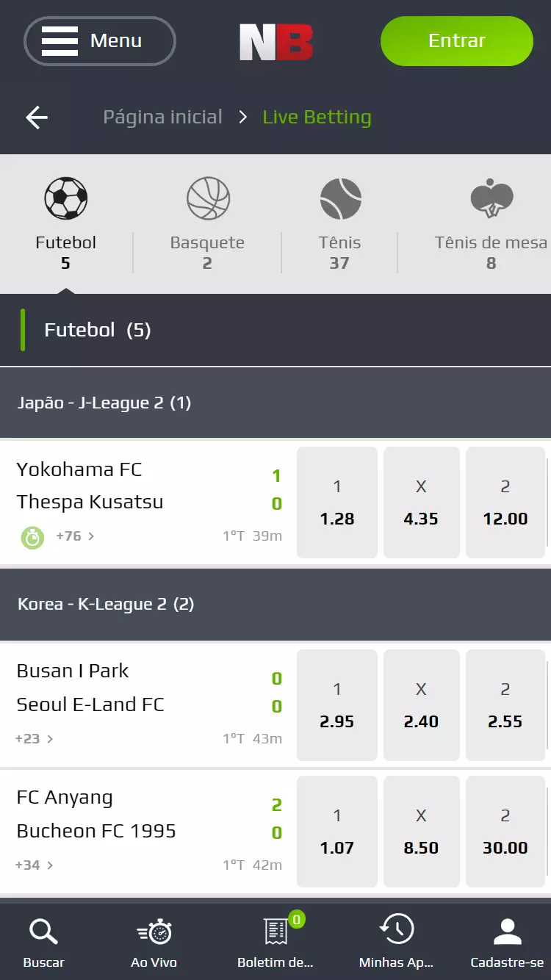The height and width of the screenshot is (980, 551).
Task: Select the Basquete basketball icon
Action: tap(208, 199)
